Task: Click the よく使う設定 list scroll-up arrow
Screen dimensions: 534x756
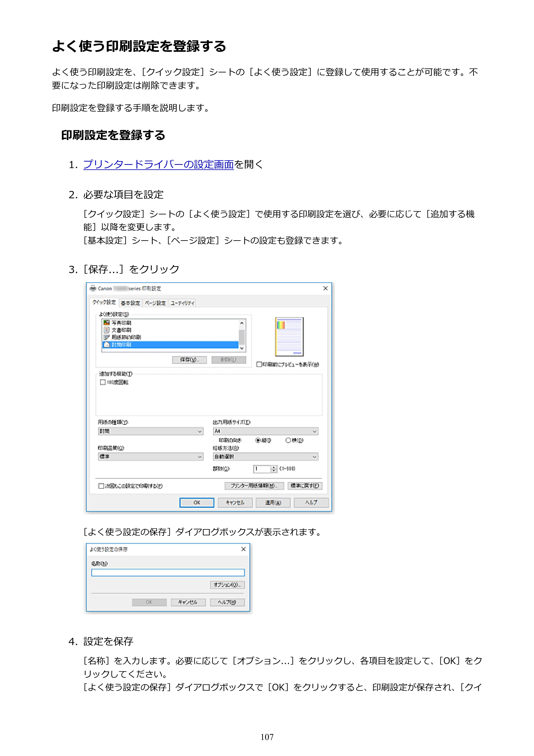Action: (242, 323)
